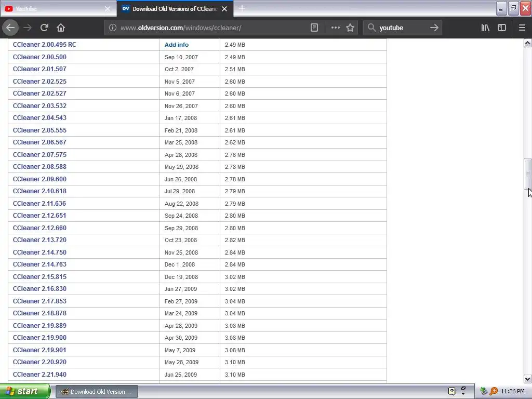Go back to the previous page
The image size is (532, 399).
point(10,28)
